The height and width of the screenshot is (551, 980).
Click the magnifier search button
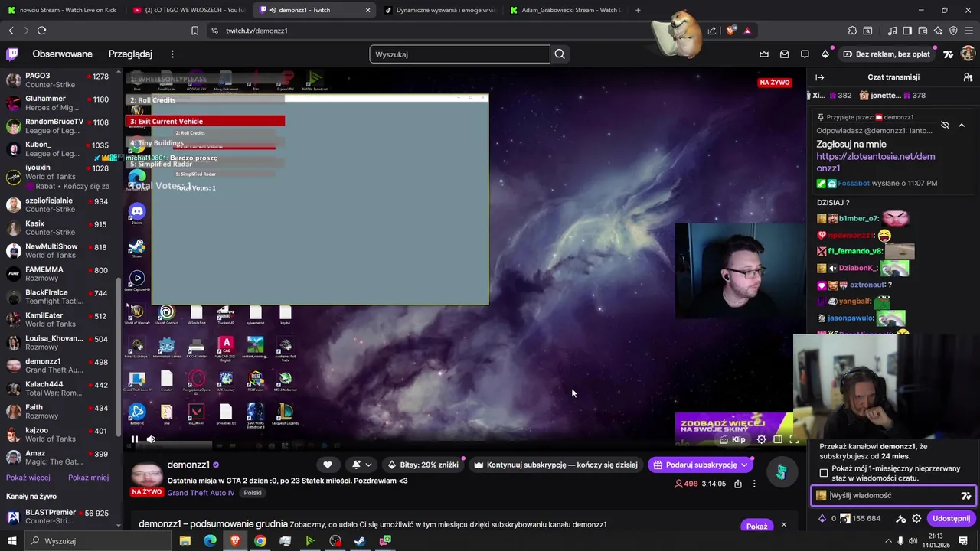(560, 54)
